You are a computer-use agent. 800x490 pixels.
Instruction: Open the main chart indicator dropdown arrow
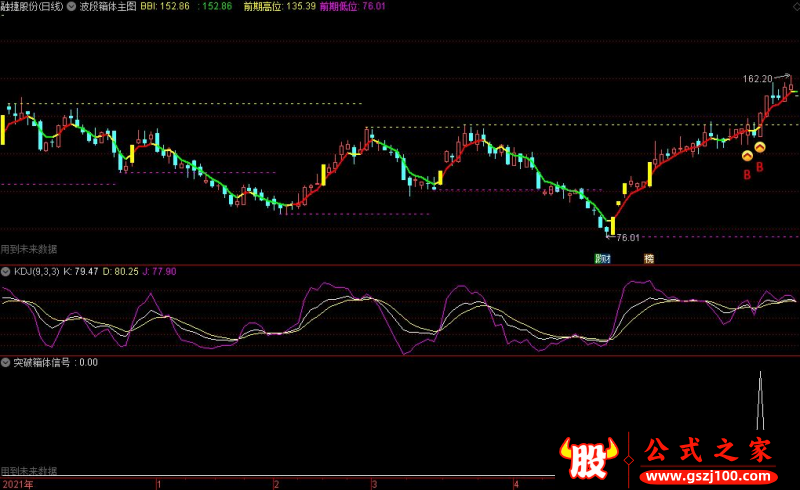click(71, 7)
